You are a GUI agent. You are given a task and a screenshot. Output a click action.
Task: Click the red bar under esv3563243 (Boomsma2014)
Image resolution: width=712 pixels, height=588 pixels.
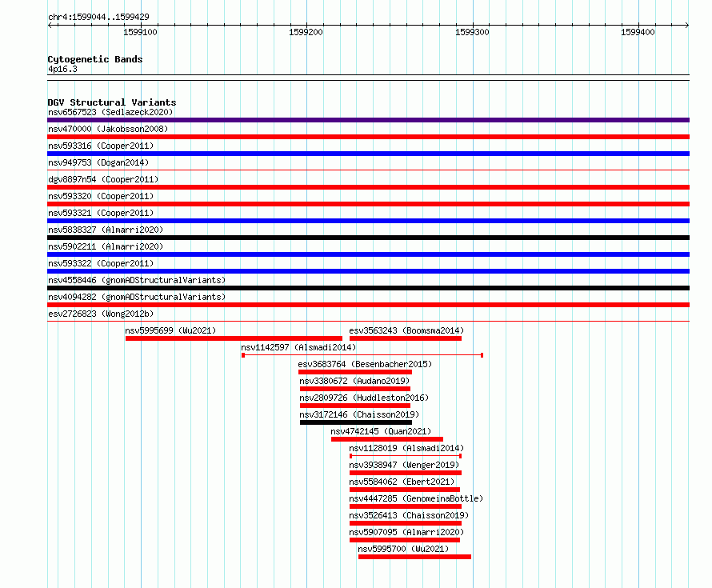(406, 338)
